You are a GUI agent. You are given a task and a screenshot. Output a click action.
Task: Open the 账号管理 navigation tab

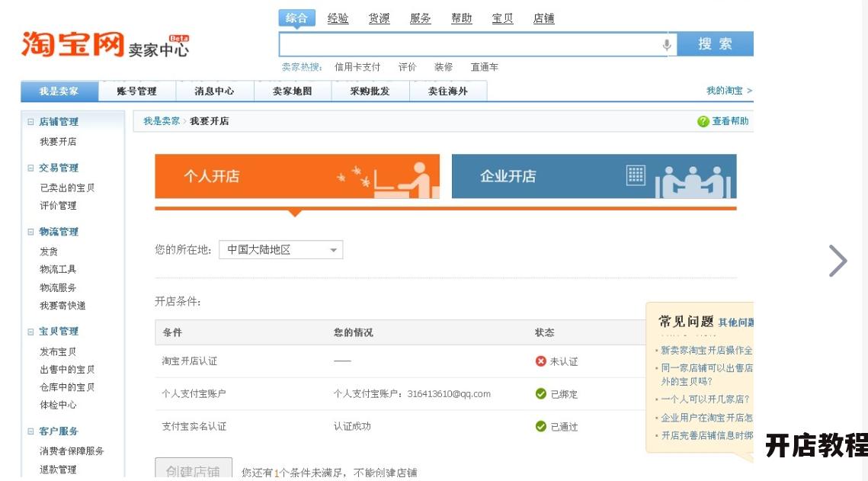[x=136, y=91]
